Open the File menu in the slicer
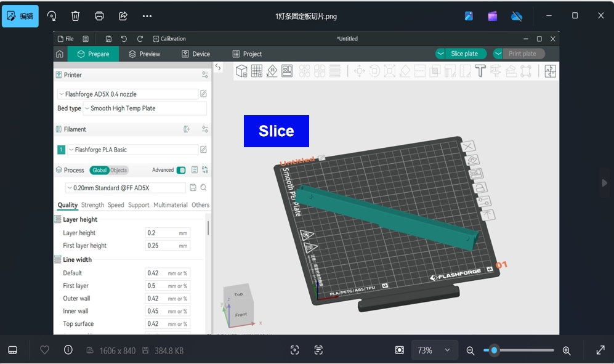Image resolution: width=614 pixels, height=364 pixels. [x=66, y=39]
